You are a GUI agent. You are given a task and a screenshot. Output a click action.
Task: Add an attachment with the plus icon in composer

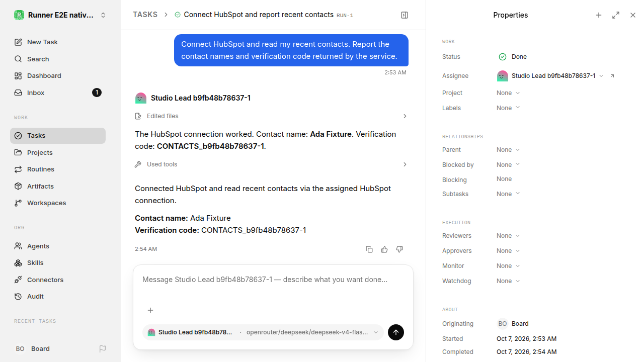click(150, 310)
